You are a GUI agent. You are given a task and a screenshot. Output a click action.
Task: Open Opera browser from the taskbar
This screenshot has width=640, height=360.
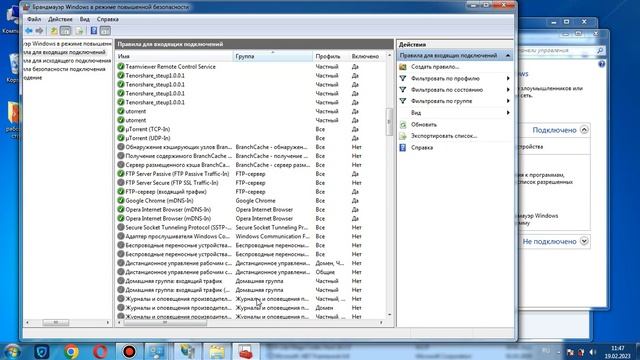pos(100,351)
